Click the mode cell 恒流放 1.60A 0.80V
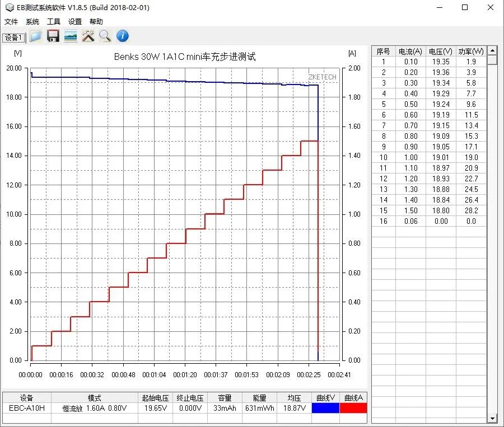Screen dimensions: 504x427 (x=95, y=409)
